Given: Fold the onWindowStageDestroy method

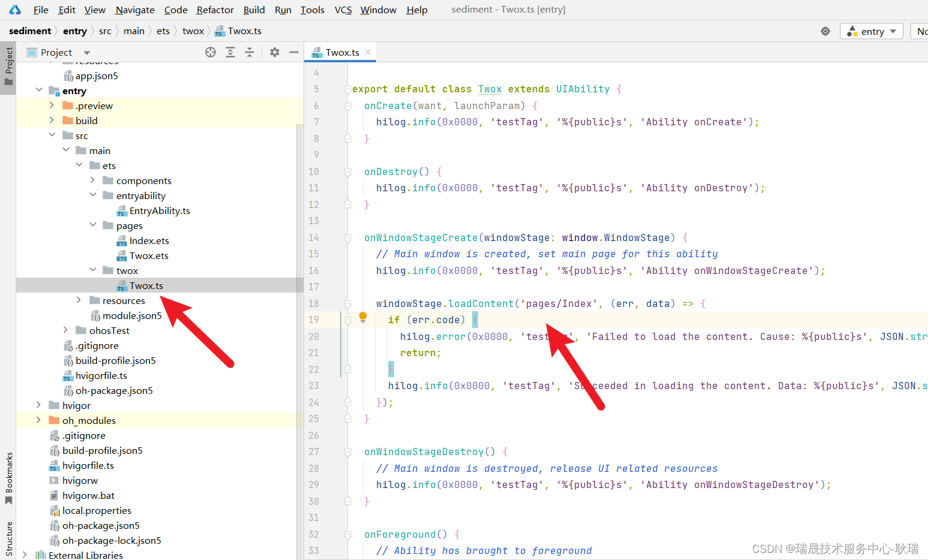Looking at the screenshot, I should click(347, 452).
